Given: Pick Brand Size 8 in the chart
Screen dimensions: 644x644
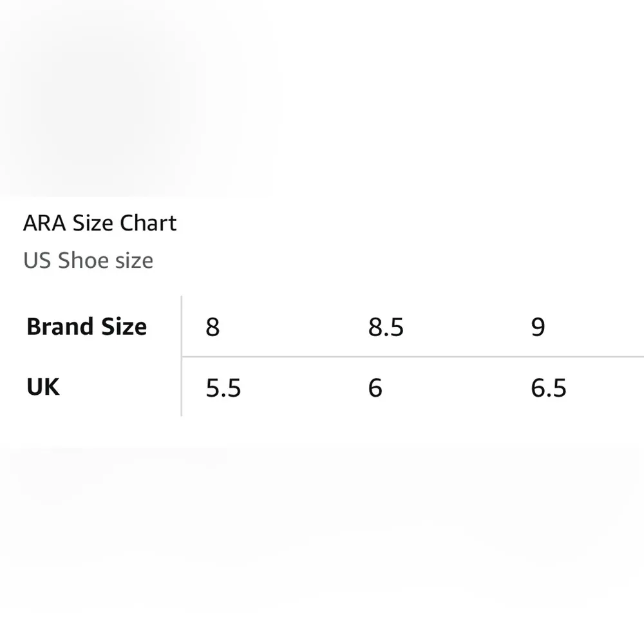Looking at the screenshot, I should 213,327.
